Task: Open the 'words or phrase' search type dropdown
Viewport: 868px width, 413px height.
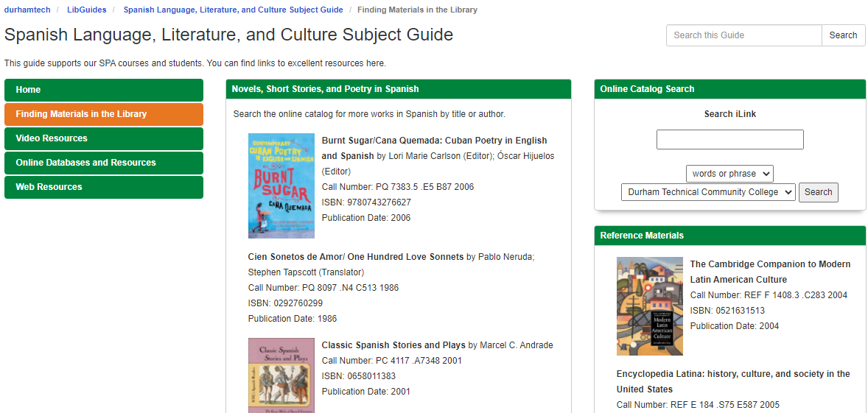Action: point(729,174)
